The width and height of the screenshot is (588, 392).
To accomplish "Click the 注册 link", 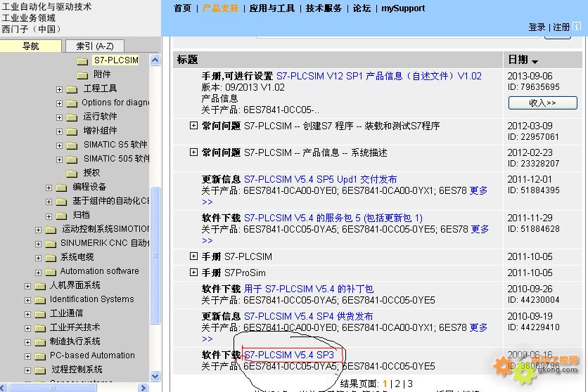I will [561, 27].
